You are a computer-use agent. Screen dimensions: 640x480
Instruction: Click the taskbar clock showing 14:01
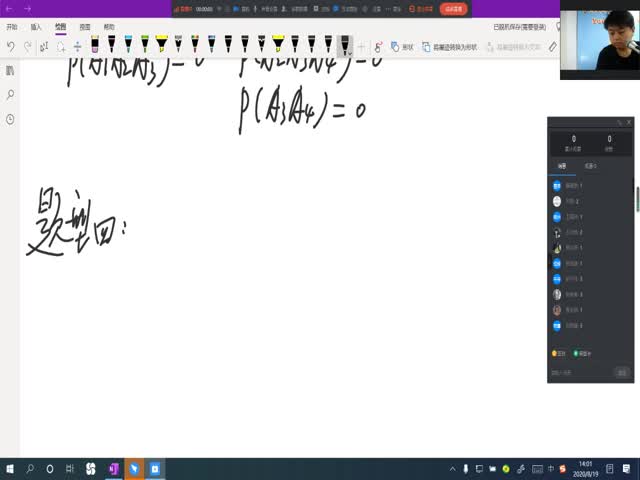[585, 469]
